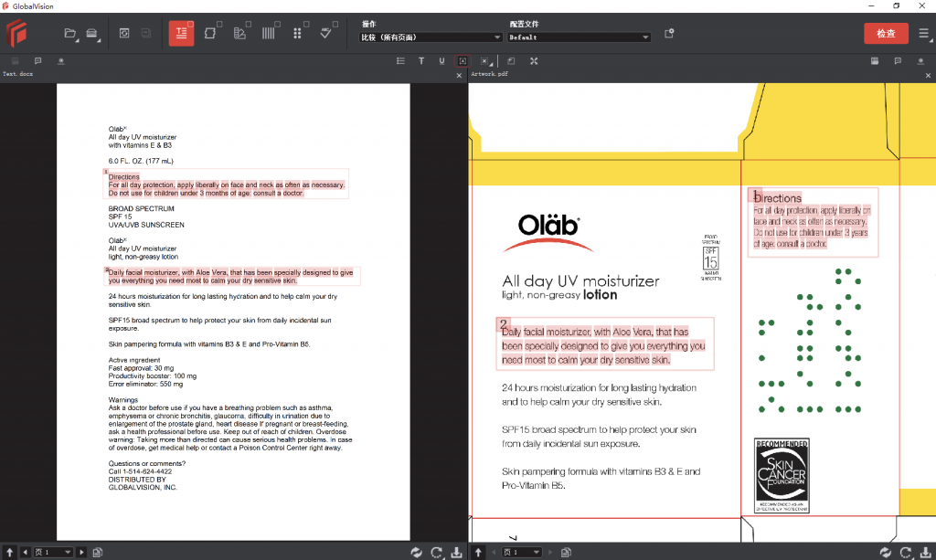
Task: Click 'BROAD SPECTRUM' line in Text.docx
Action: click(x=141, y=208)
